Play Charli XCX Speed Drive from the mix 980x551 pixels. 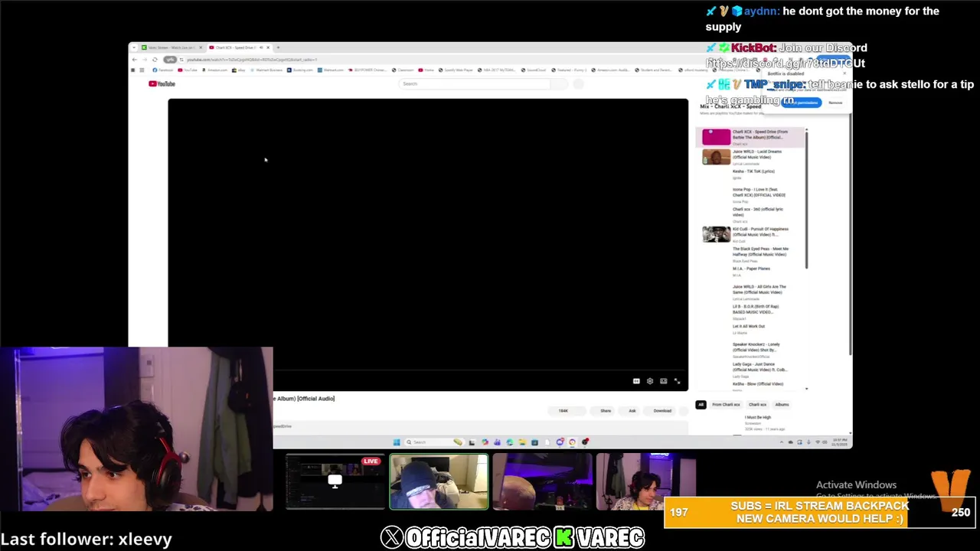click(x=752, y=137)
